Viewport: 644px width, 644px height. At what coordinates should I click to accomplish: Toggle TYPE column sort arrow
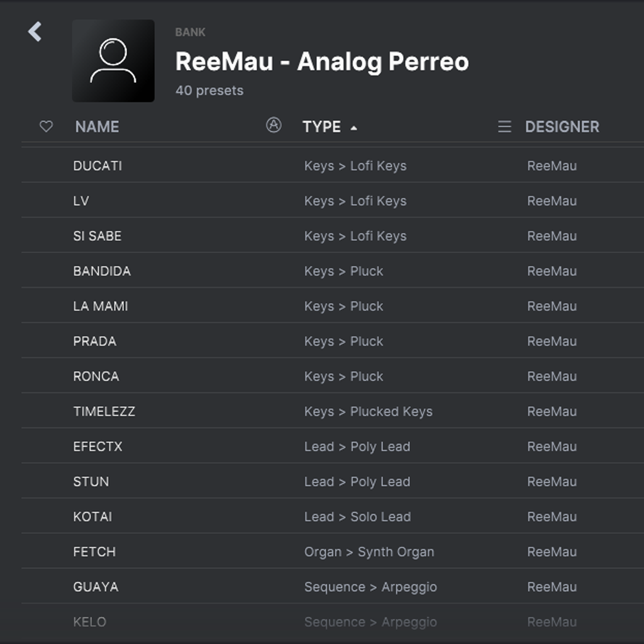[x=353, y=128]
